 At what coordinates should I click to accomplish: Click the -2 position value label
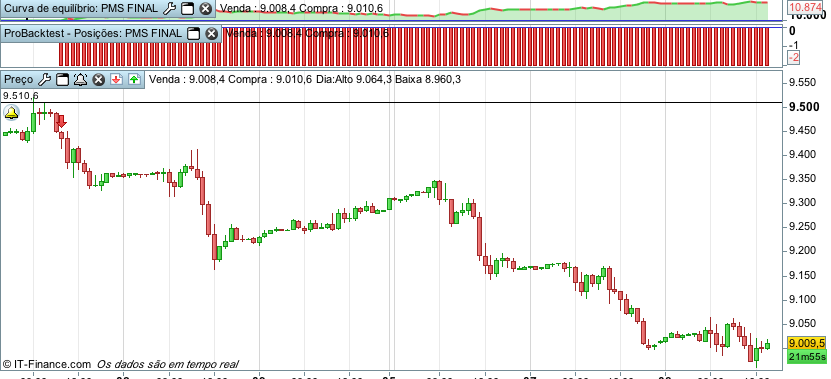pyautogui.click(x=794, y=57)
